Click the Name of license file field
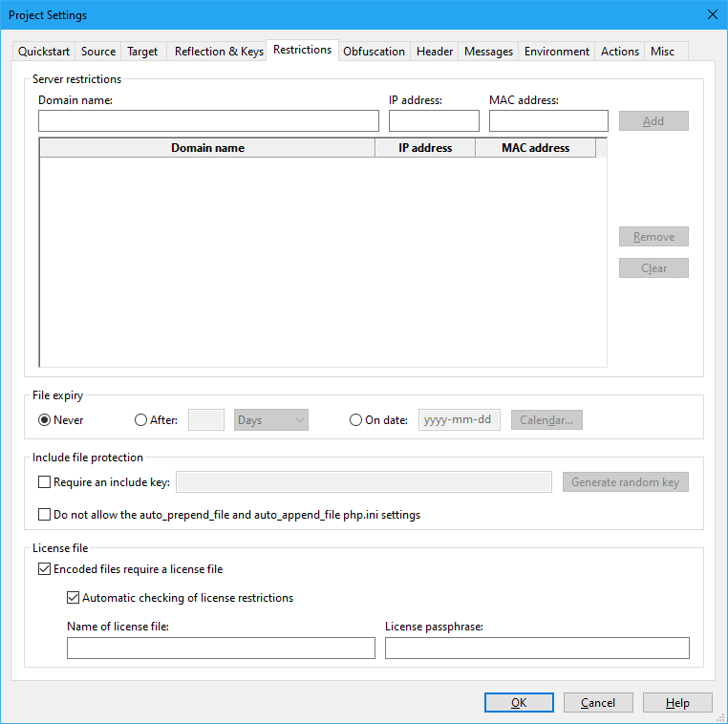728x724 pixels. pyautogui.click(x=221, y=649)
